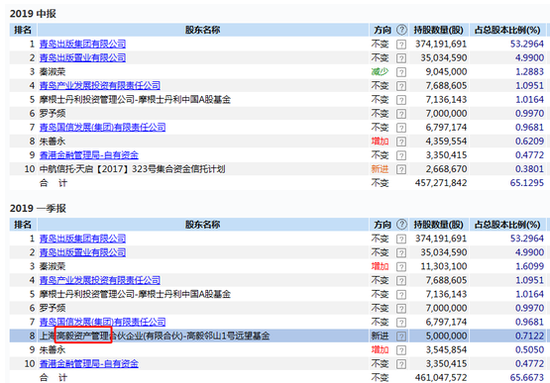The image size is (550, 383).
Task: Open the 青岛产业发展投资有限责任公司 link in 2019 中报
Action: point(100,86)
